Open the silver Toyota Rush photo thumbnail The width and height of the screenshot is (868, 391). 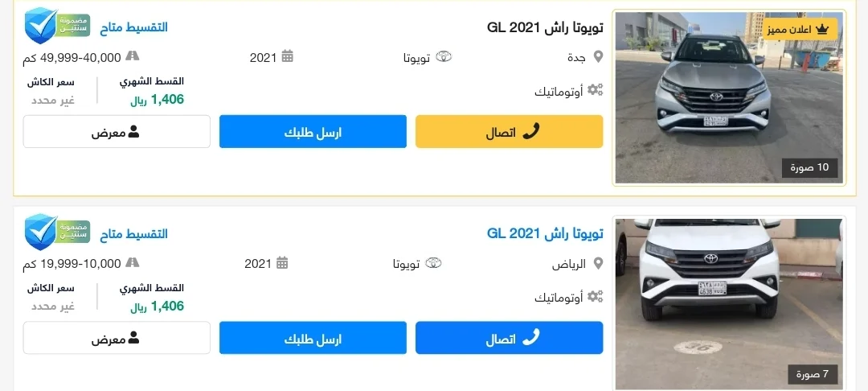pos(729,97)
